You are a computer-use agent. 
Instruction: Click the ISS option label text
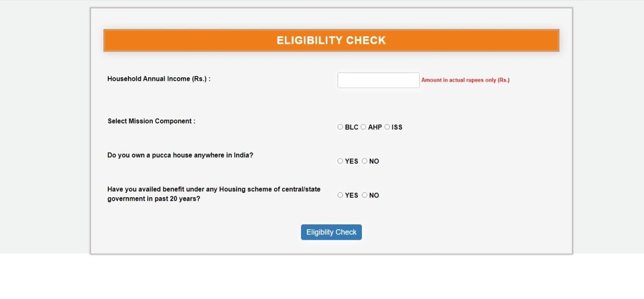(397, 127)
